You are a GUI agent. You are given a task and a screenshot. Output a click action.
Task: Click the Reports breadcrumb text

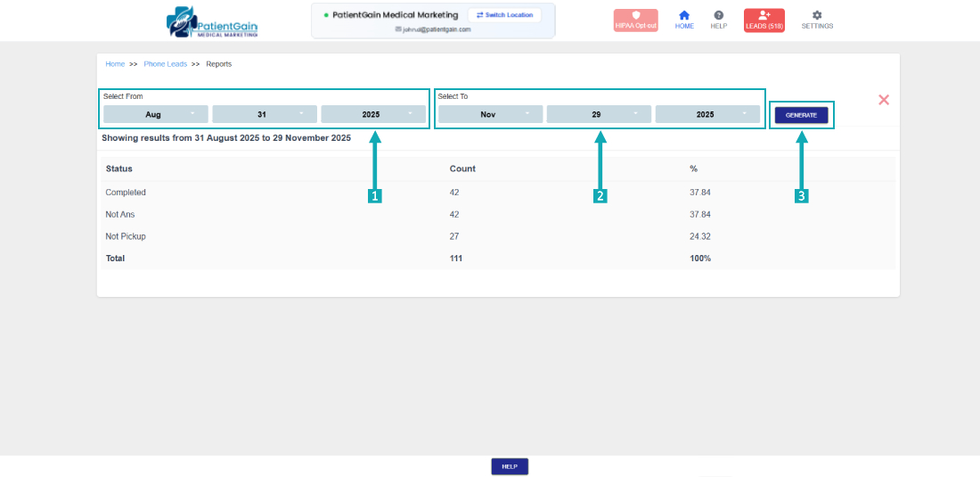pos(219,64)
